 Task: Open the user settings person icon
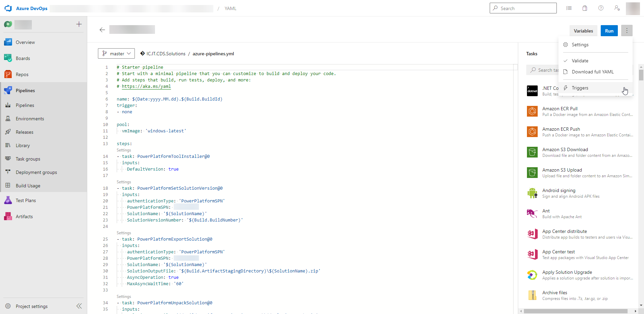tap(617, 8)
